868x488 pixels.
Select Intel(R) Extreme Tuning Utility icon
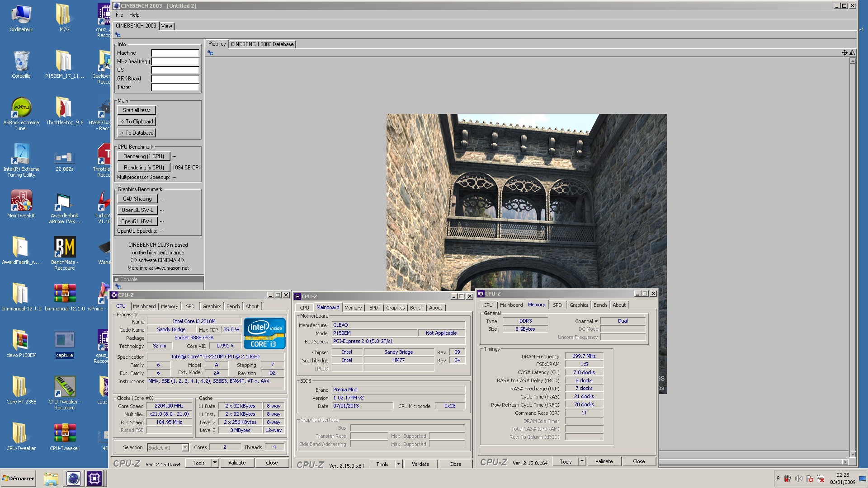[x=21, y=160]
